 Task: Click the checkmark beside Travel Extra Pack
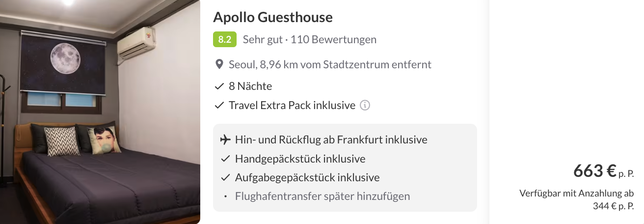(219, 105)
